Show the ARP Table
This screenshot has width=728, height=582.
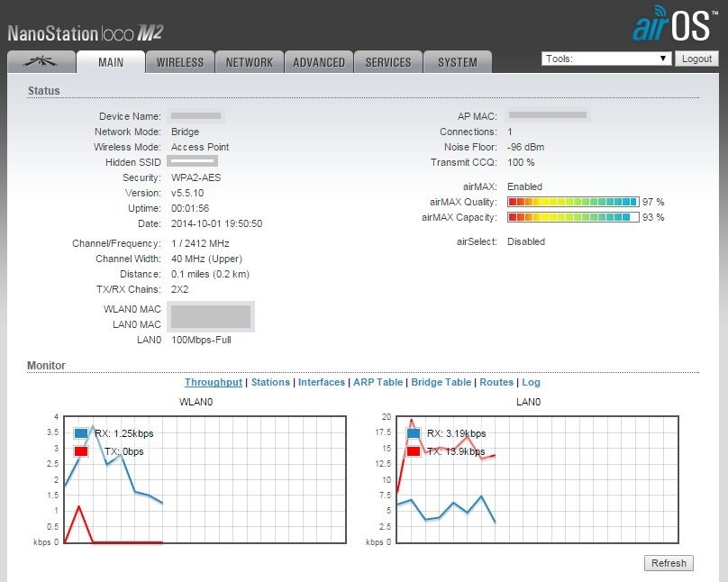click(378, 382)
